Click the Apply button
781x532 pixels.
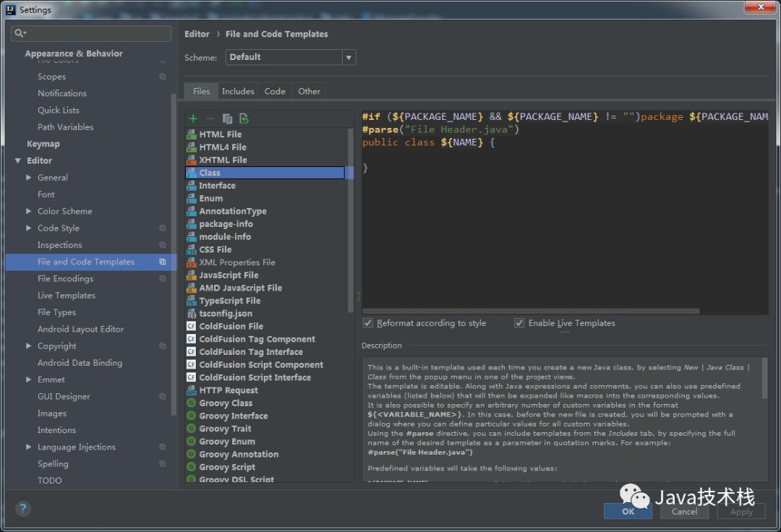click(x=741, y=512)
